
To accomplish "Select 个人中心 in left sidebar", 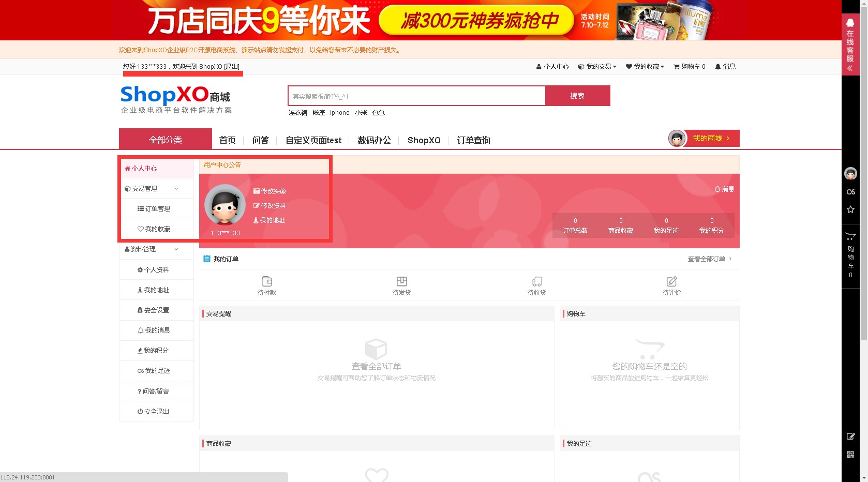I will pyautogui.click(x=156, y=169).
